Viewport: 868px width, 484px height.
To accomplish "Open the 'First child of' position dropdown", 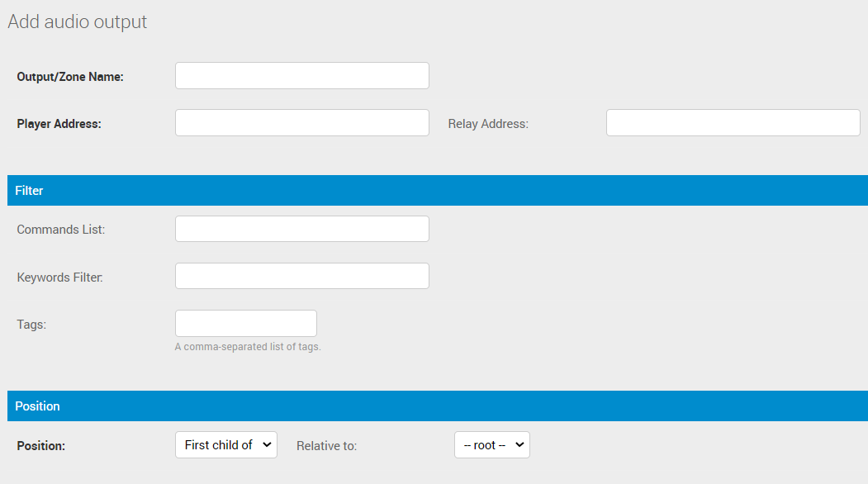I will 225,445.
